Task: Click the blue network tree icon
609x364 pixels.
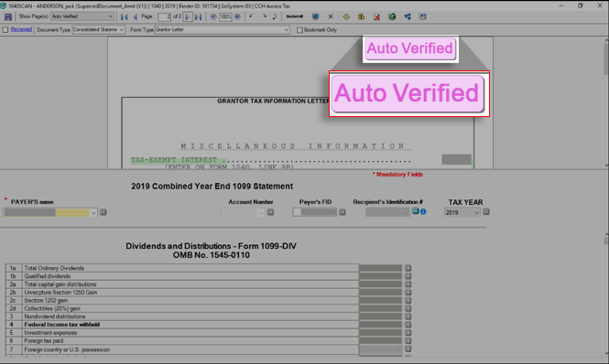Action: [x=407, y=16]
